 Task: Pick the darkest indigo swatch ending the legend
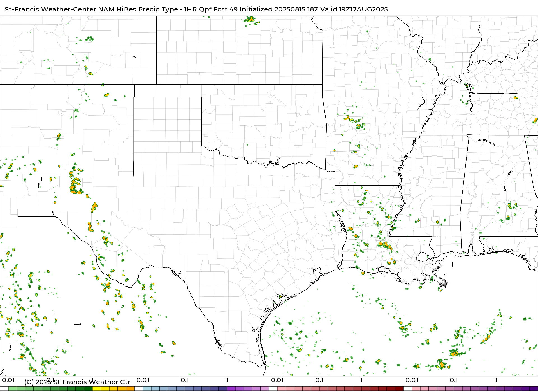[x=533, y=389]
